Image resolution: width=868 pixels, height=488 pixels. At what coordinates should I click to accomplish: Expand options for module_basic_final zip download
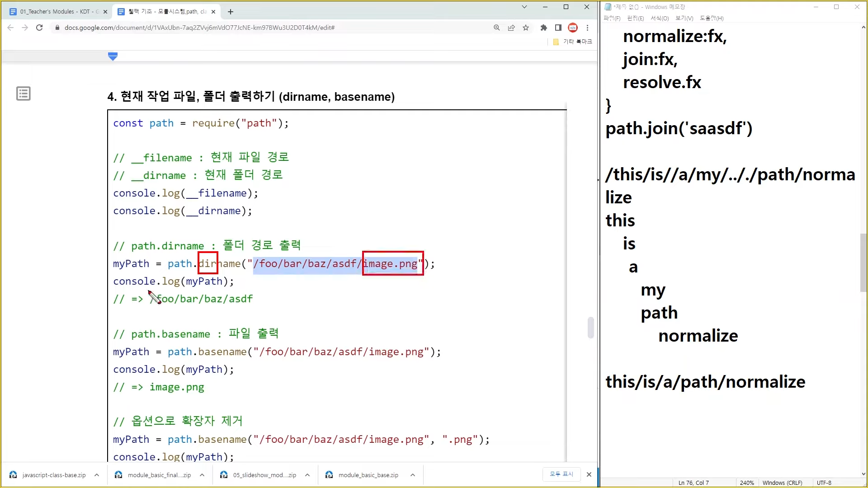[202, 475]
